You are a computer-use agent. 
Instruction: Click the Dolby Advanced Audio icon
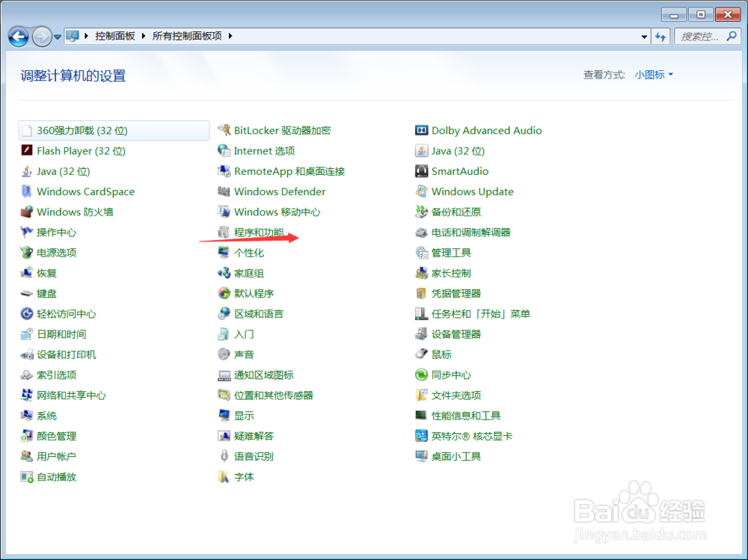point(421,130)
